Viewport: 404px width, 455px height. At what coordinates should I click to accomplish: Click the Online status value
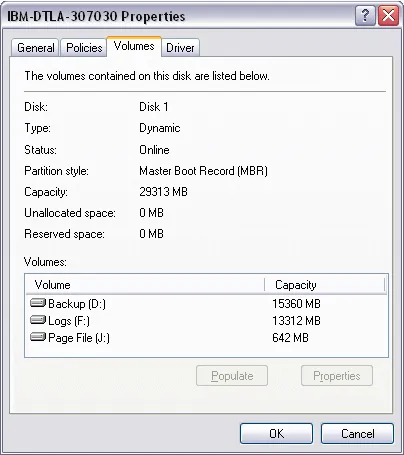(154, 150)
